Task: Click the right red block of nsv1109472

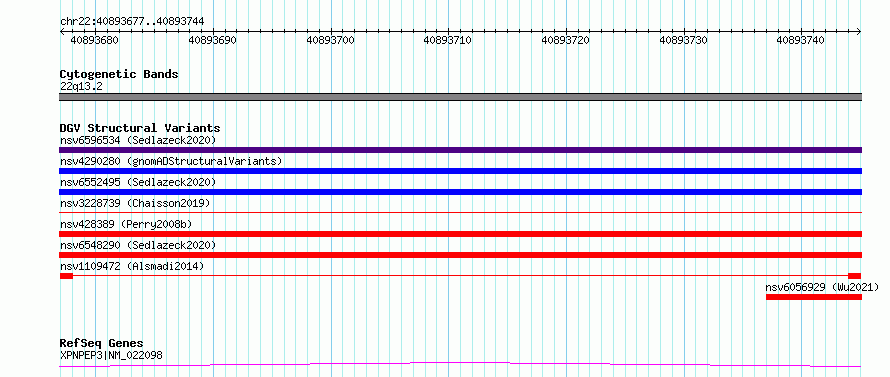Action: coord(854,276)
